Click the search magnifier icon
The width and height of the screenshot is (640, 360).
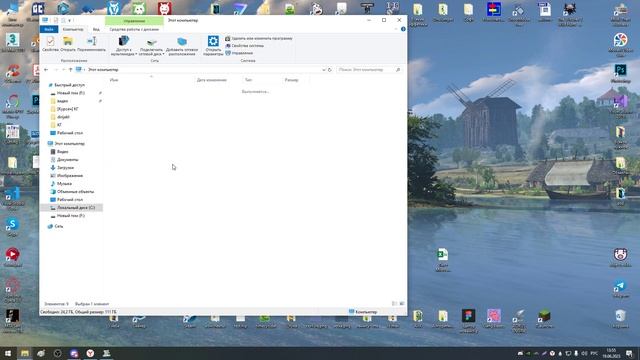pyautogui.click(x=398, y=70)
